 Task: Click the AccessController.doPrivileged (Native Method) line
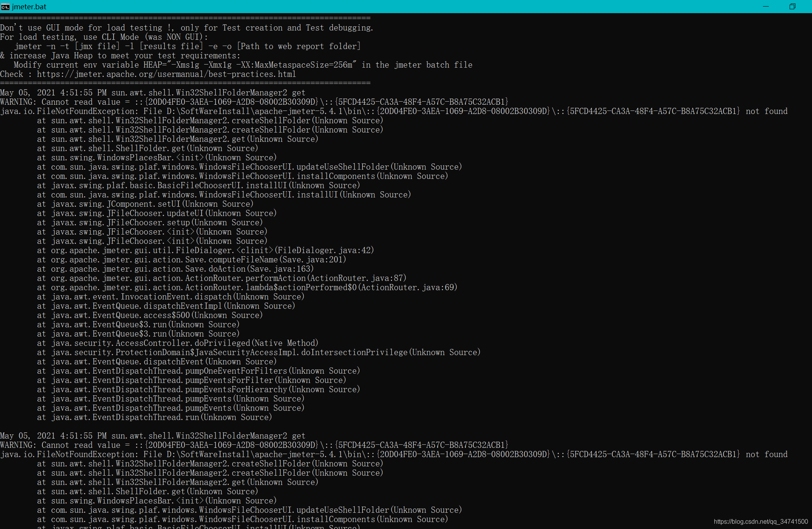178,343
